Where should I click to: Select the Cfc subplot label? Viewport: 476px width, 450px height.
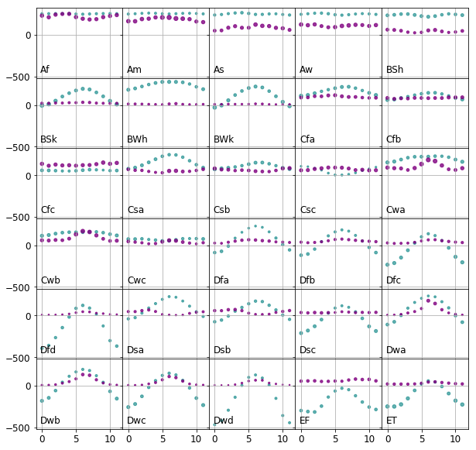pyautogui.click(x=48, y=210)
